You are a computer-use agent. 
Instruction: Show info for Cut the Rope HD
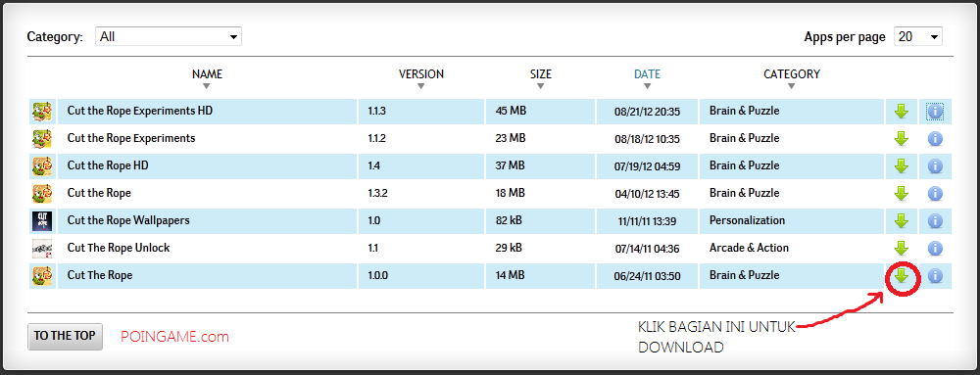[x=935, y=166]
